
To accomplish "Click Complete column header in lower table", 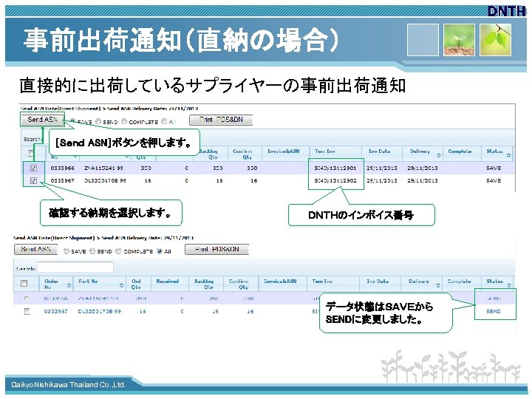I will (459, 282).
